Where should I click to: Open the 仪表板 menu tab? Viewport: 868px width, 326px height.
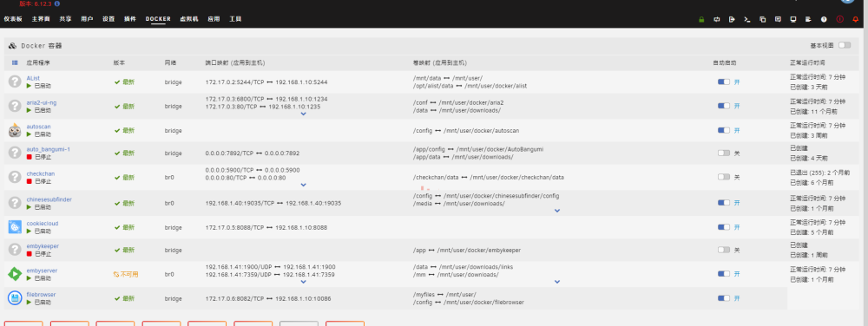click(x=13, y=19)
